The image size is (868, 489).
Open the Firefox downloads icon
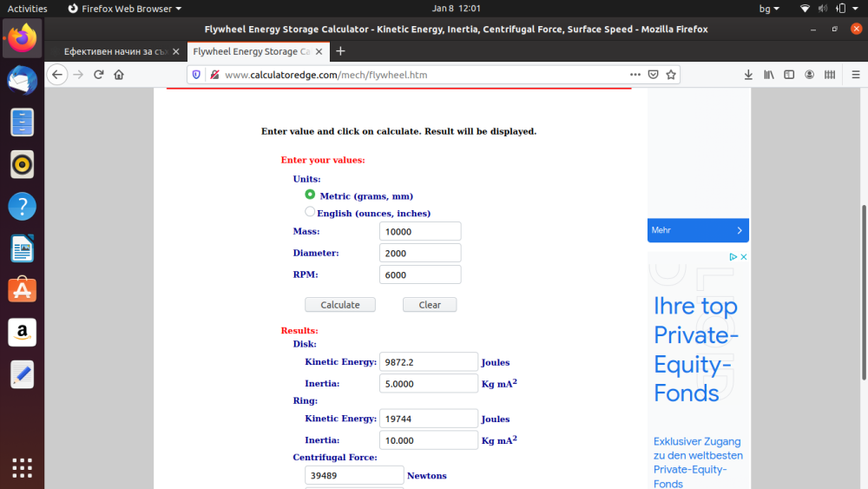click(x=748, y=75)
